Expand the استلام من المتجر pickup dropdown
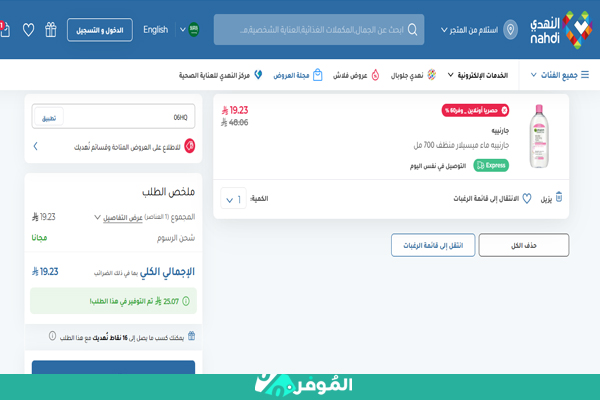The image size is (600, 400). [469, 30]
